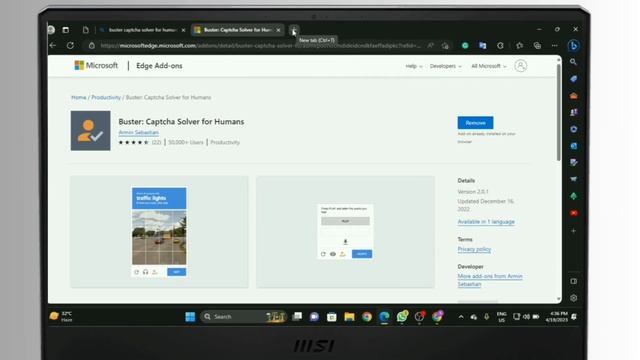Click the Buster extension logo image
The height and width of the screenshot is (360, 640).
click(90, 131)
